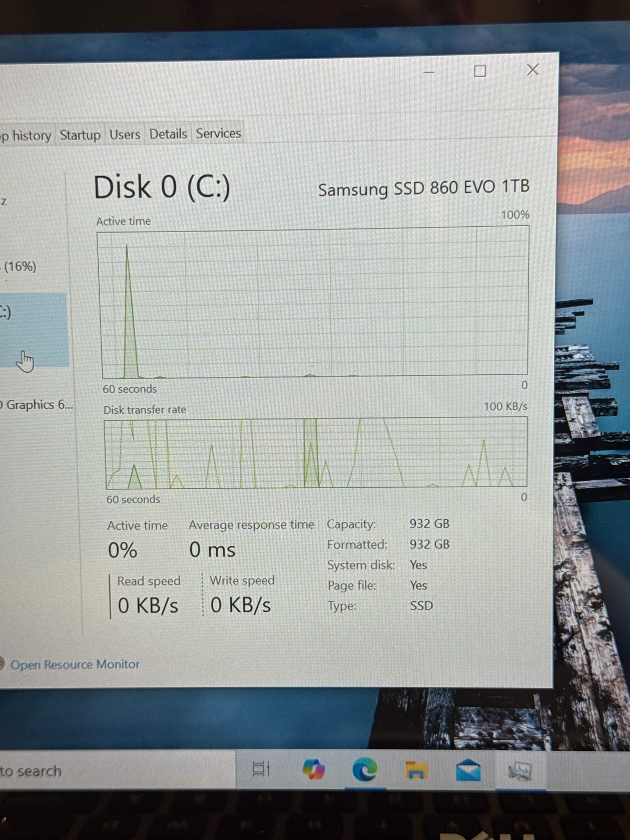
Task: Maximize the Task Manager window
Action: point(480,71)
